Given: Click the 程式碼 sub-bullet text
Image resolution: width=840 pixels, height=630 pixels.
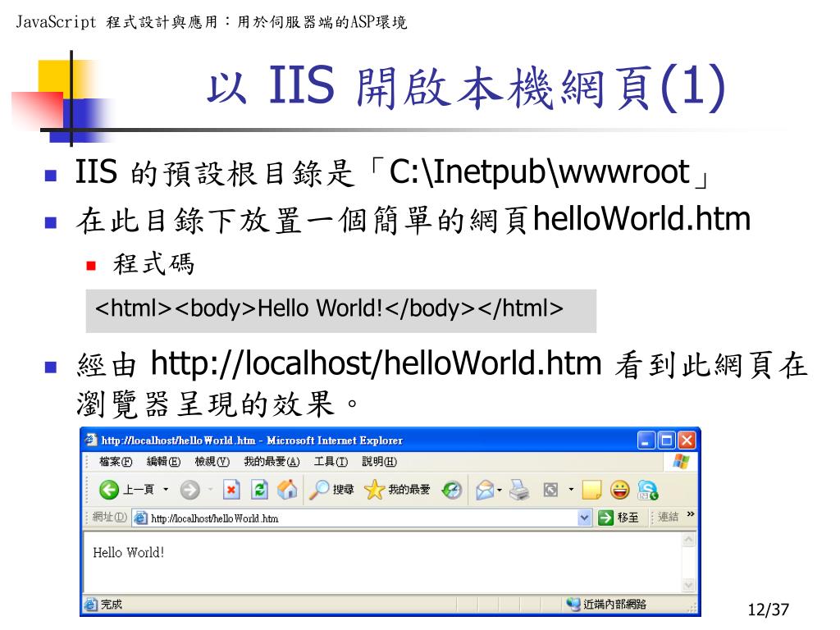Looking at the screenshot, I should tap(153, 264).
